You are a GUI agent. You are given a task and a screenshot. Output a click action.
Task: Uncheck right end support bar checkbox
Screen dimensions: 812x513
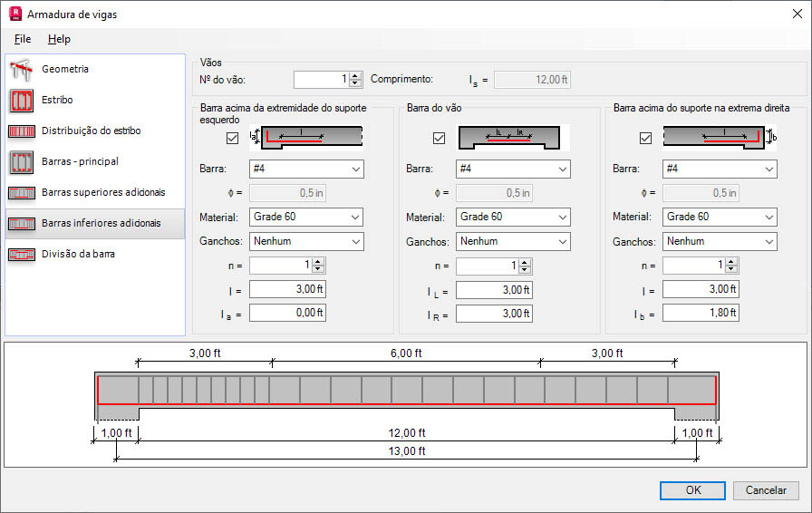point(645,139)
